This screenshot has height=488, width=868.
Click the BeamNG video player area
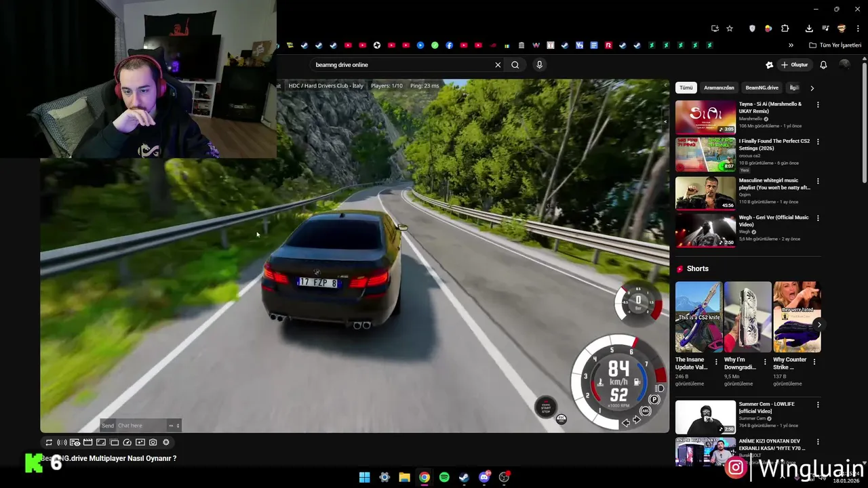[x=355, y=256]
